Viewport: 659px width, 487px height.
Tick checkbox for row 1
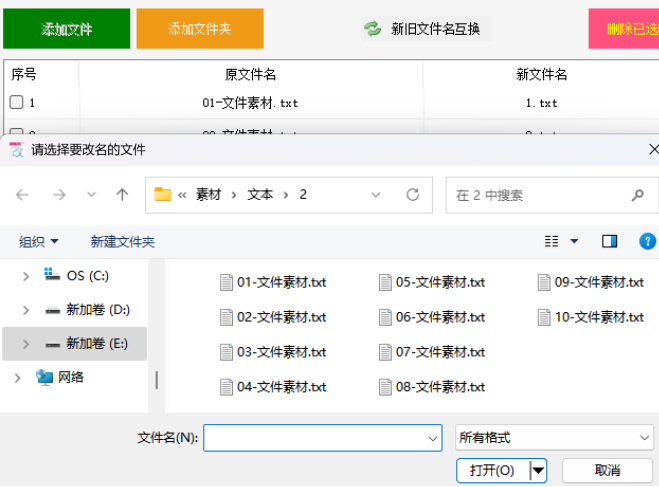pos(16,102)
